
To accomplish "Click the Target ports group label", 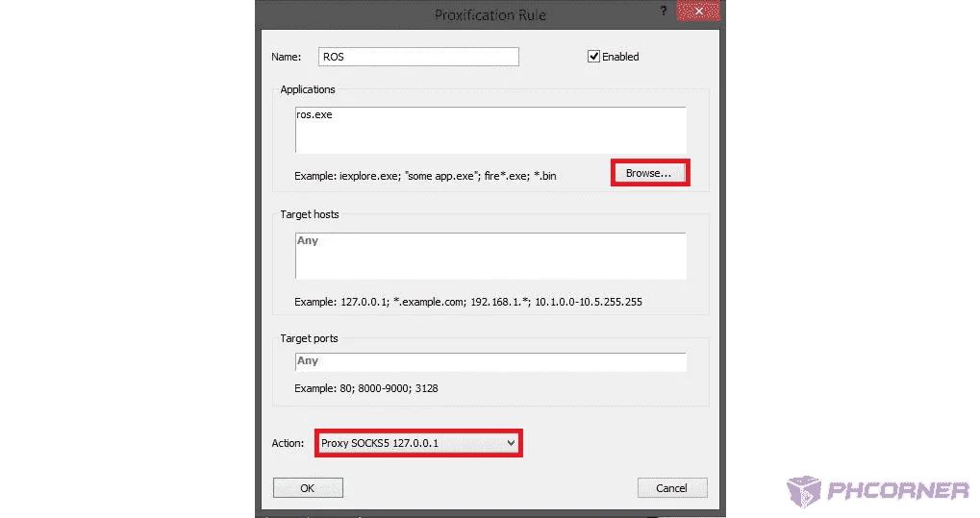I will tap(309, 338).
